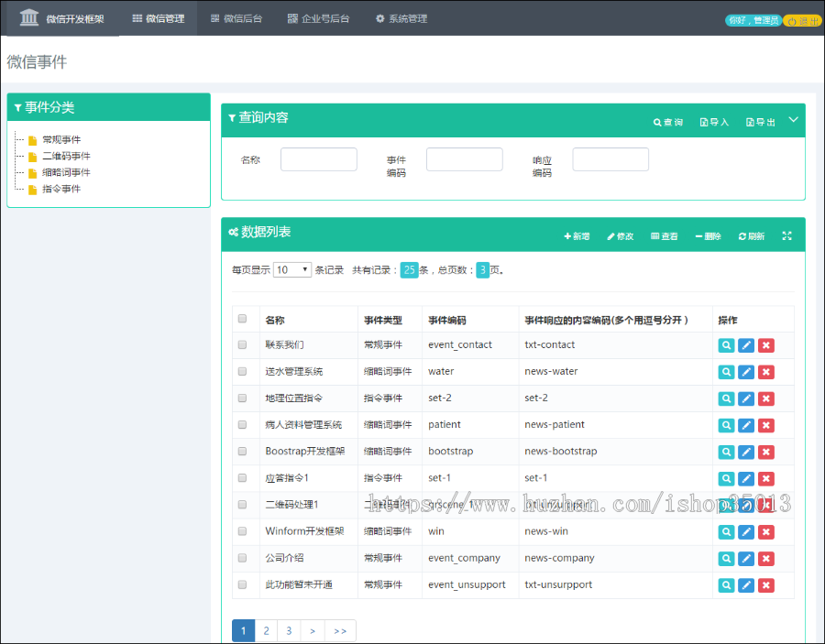Click the 名称 search input field

(319, 158)
